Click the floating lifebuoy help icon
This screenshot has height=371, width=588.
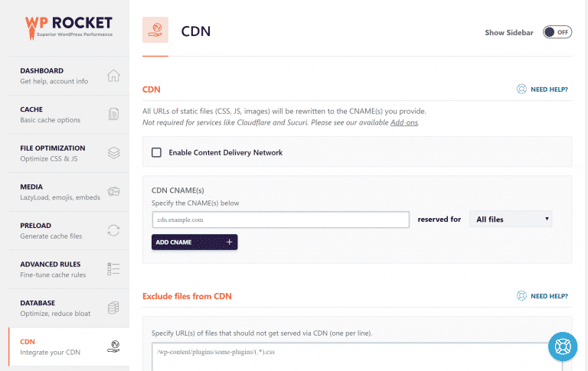pos(563,347)
